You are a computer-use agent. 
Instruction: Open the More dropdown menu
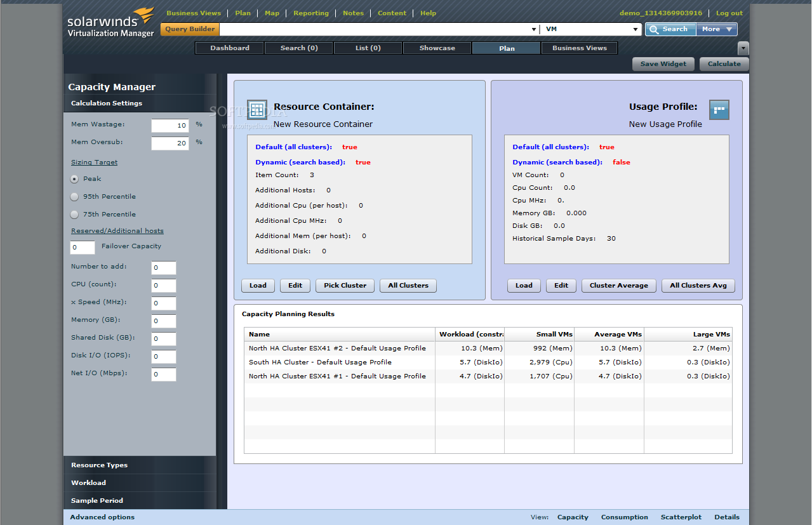tap(717, 29)
